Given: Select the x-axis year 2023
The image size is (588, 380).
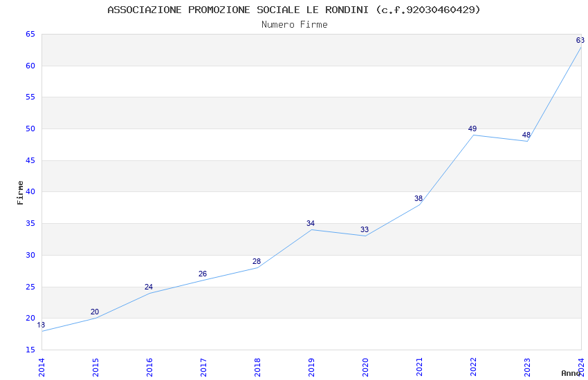Looking at the screenshot, I should (x=527, y=368).
